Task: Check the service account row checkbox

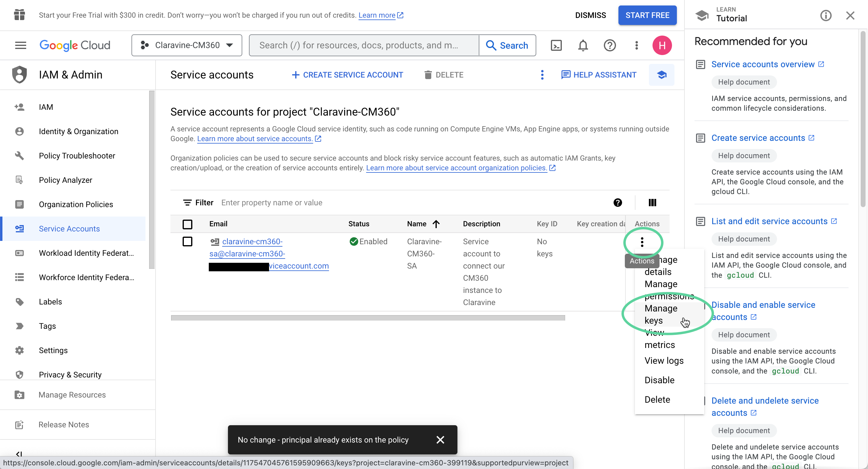Action: (188, 241)
